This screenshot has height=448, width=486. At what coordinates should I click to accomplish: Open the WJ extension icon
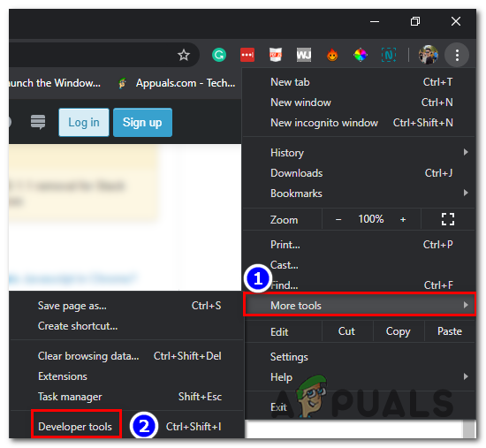pos(304,55)
